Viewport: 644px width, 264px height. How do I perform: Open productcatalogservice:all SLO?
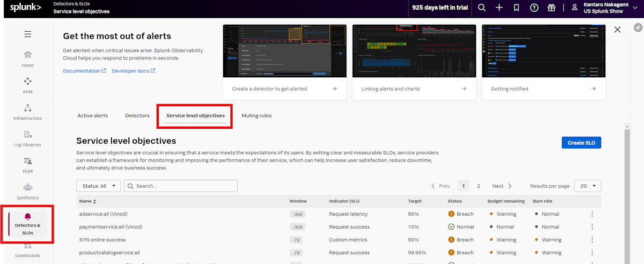tap(109, 253)
